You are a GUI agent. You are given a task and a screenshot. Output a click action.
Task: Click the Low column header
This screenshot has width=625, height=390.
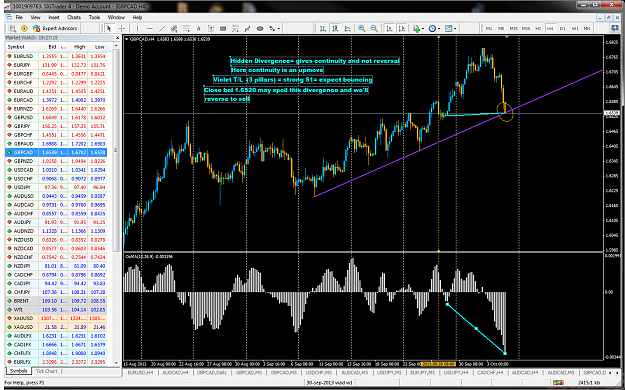pos(99,47)
